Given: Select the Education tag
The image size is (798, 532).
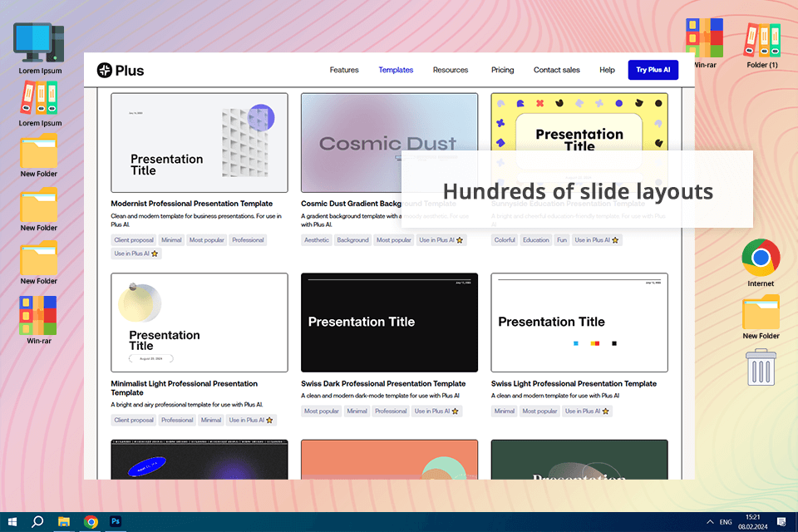Looking at the screenshot, I should [x=536, y=239].
